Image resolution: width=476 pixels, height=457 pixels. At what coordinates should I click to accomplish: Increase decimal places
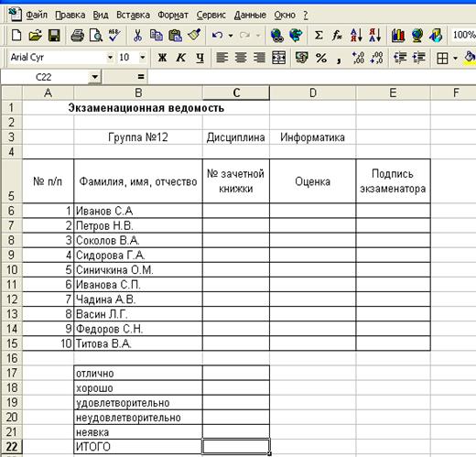358,58
